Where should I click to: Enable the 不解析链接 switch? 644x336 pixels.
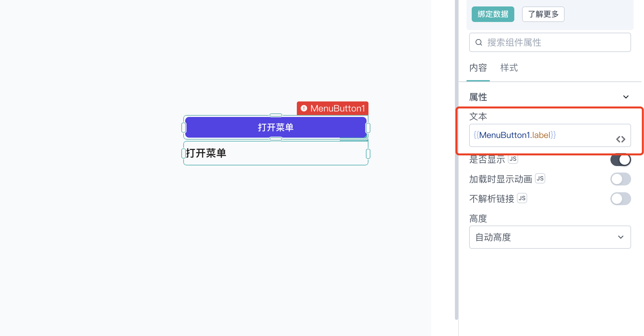point(621,199)
